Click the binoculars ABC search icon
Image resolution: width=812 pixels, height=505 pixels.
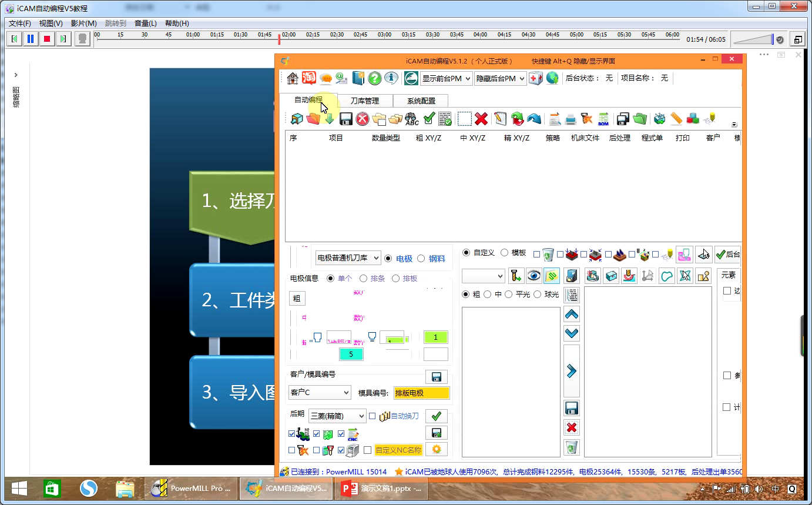point(412,119)
